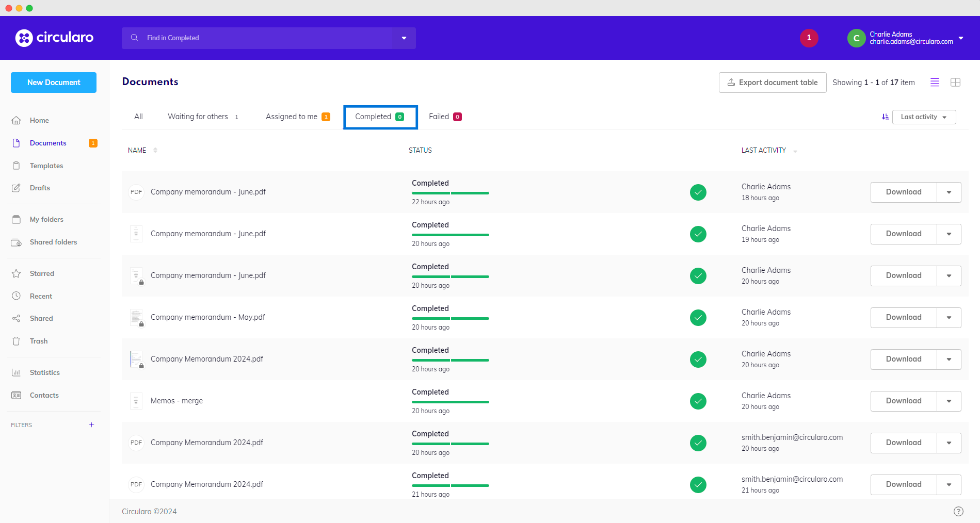Click the New Document button
The height and width of the screenshot is (523, 980).
[54, 83]
